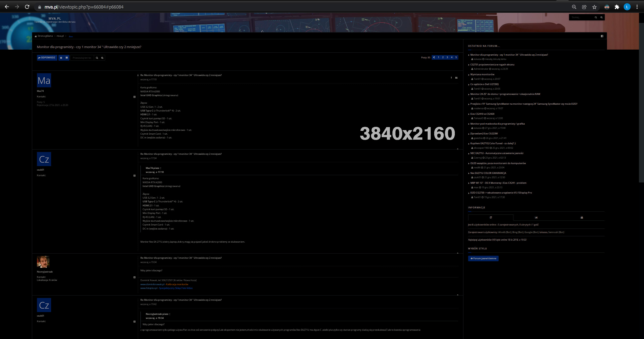Expand Mac74's contact dropdown arrow
The image size is (644, 339).
point(134,97)
